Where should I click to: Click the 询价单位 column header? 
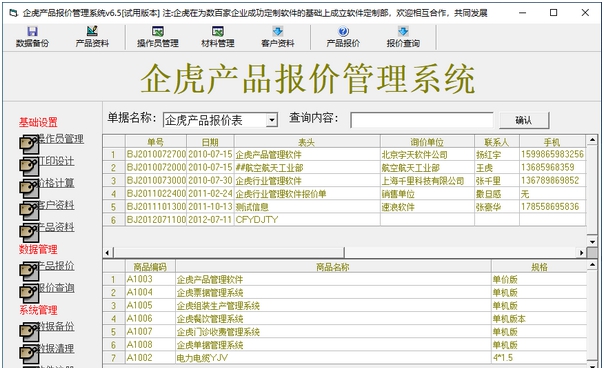[427, 142]
